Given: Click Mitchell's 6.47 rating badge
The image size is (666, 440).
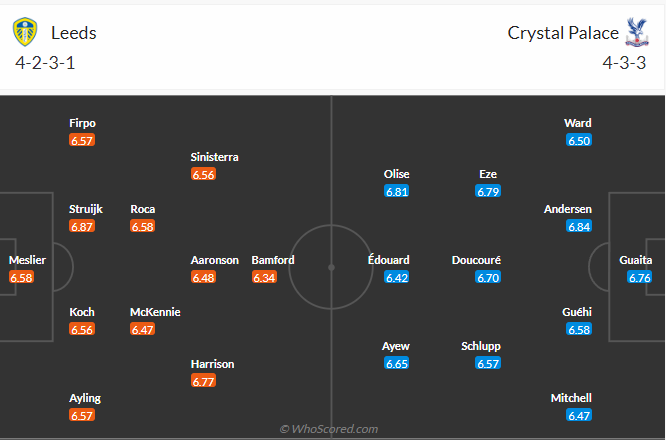Looking at the screenshot, I should pyautogui.click(x=579, y=415).
